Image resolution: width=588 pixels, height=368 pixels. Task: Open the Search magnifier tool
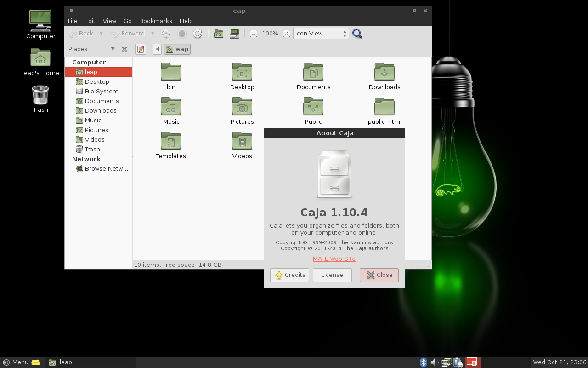click(357, 34)
